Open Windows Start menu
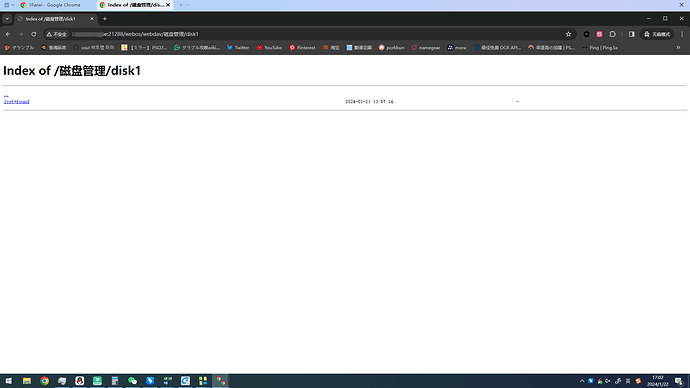 point(9,381)
